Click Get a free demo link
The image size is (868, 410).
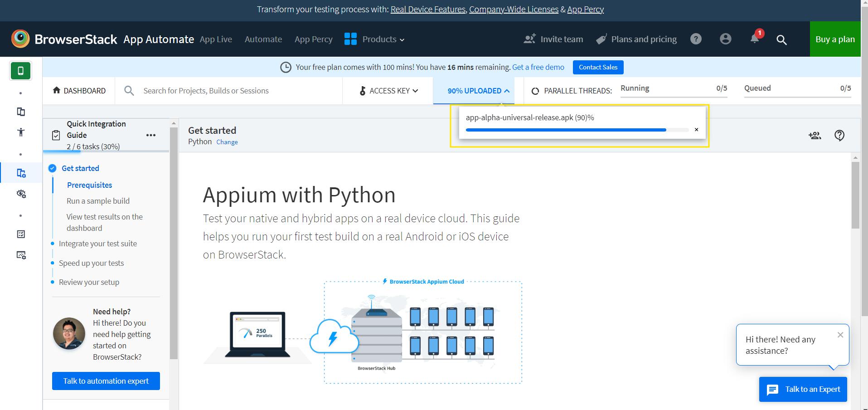(538, 67)
